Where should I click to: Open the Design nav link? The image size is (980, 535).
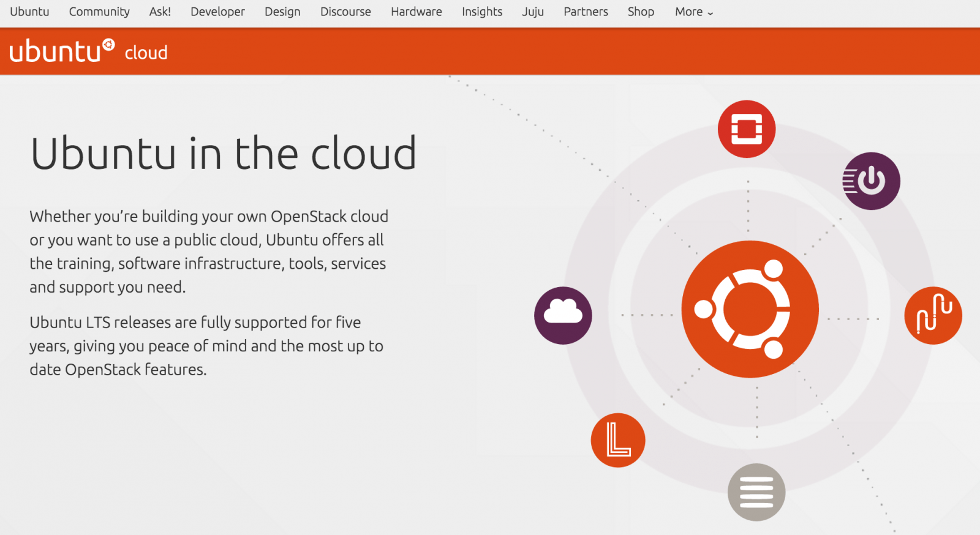click(x=282, y=12)
